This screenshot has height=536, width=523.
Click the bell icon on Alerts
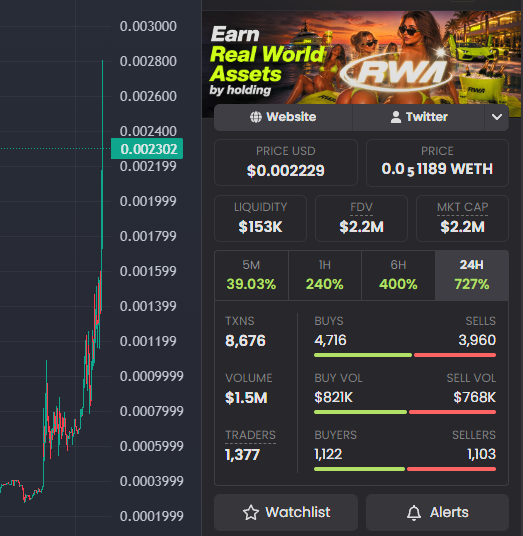(x=414, y=513)
